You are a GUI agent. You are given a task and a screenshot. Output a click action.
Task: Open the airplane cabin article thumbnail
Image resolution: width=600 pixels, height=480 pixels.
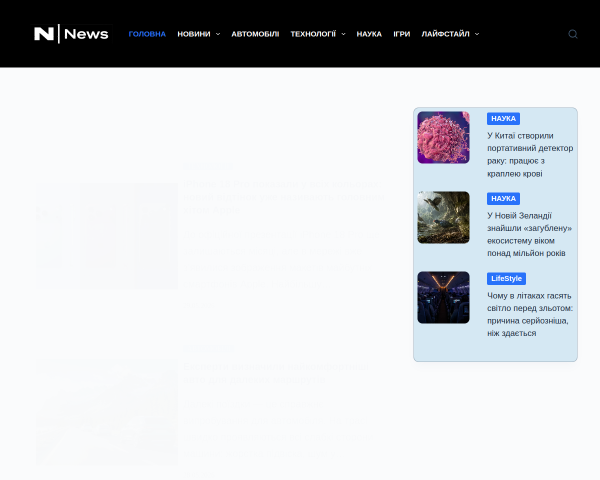[443, 297]
